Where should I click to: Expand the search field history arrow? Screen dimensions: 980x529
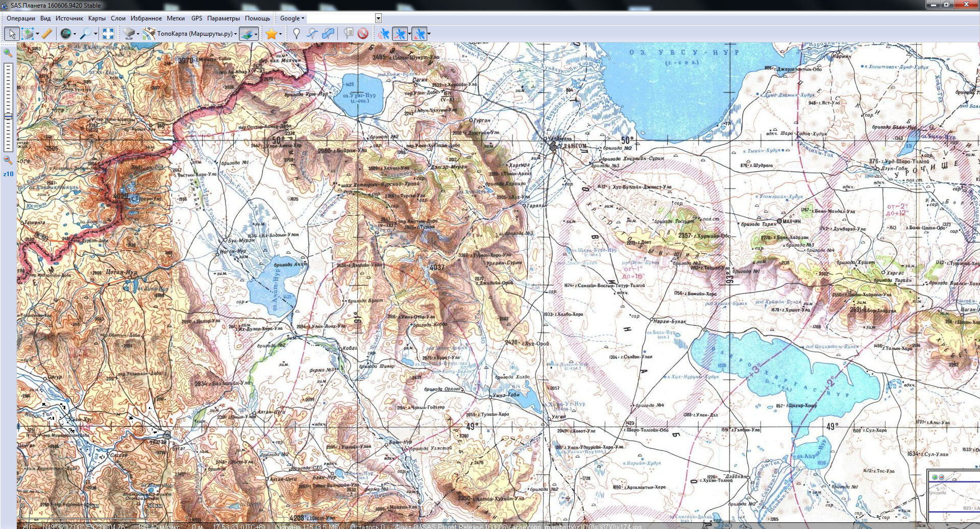click(378, 18)
